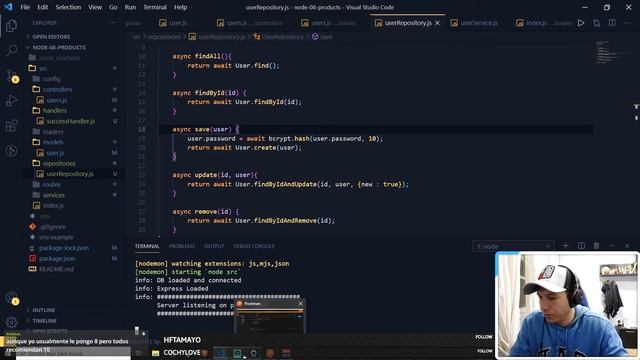Open the Search view in activity bar

pos(11,50)
